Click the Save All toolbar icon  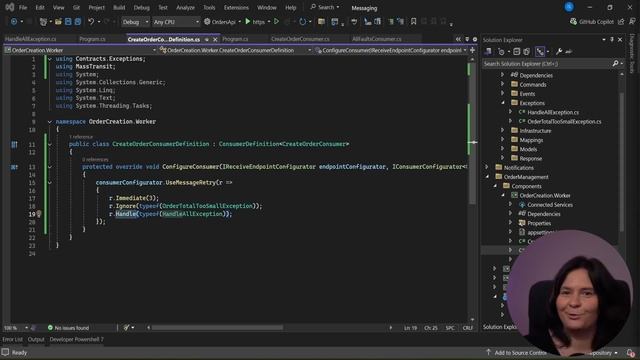click(x=78, y=22)
